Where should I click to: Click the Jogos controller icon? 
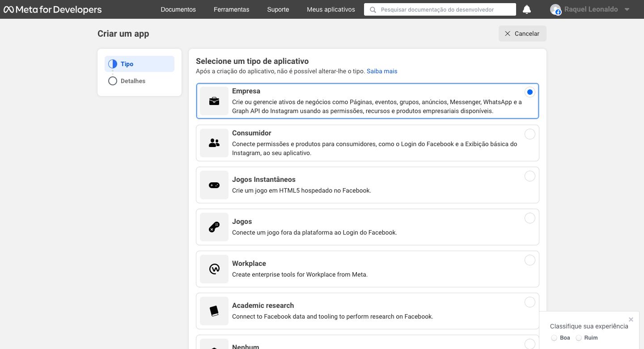pos(214,227)
